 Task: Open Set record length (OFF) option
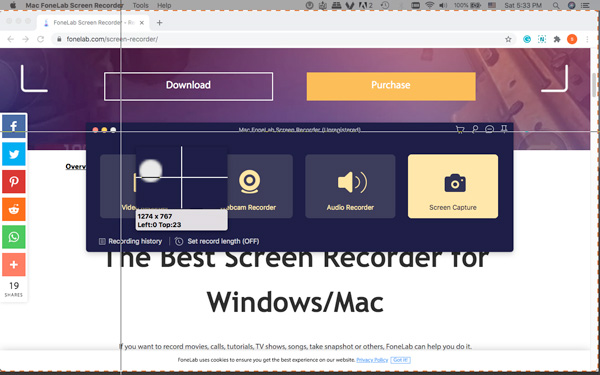point(217,241)
